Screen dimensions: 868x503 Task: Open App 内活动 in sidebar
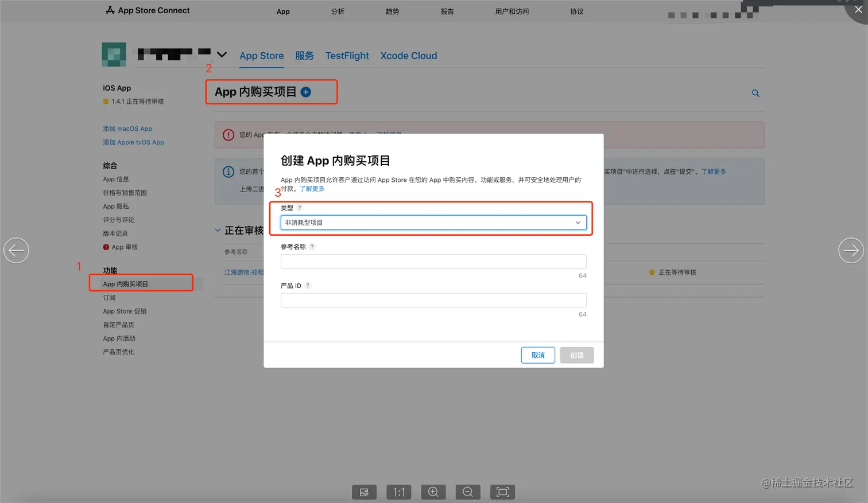tap(119, 338)
